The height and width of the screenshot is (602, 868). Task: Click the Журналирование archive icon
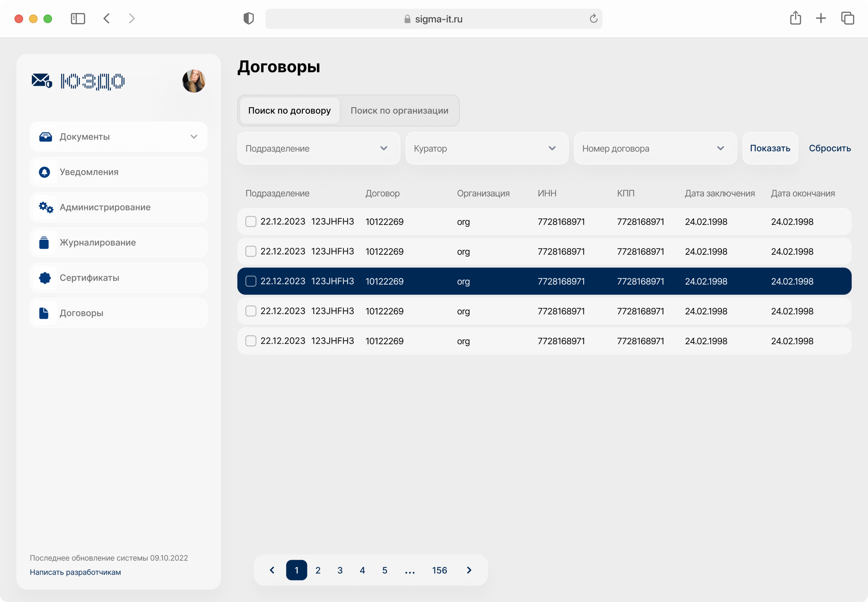44,242
